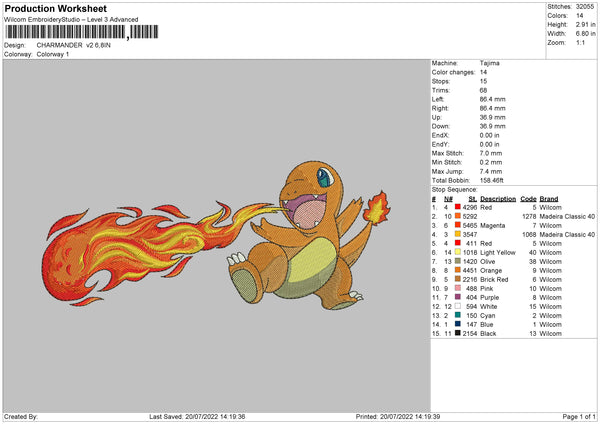The width and height of the screenshot is (600, 424).
Task: Select the 'Colorway 1' value
Action: click(x=53, y=54)
